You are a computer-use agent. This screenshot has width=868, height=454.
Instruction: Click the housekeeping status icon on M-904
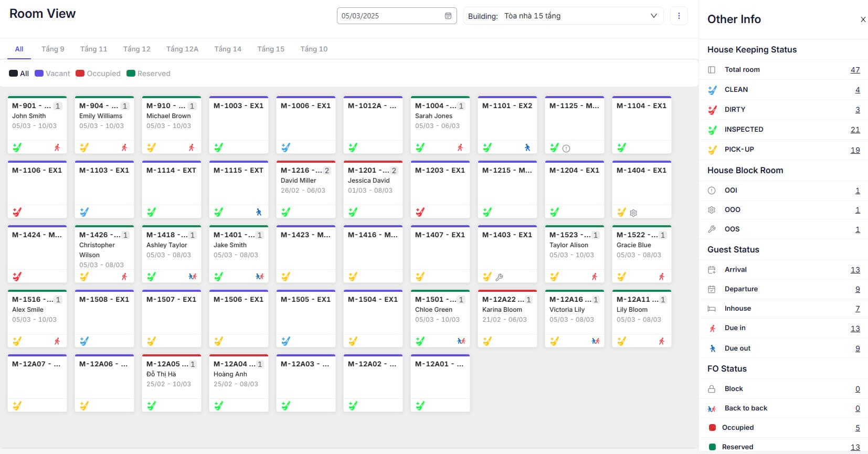(x=84, y=147)
